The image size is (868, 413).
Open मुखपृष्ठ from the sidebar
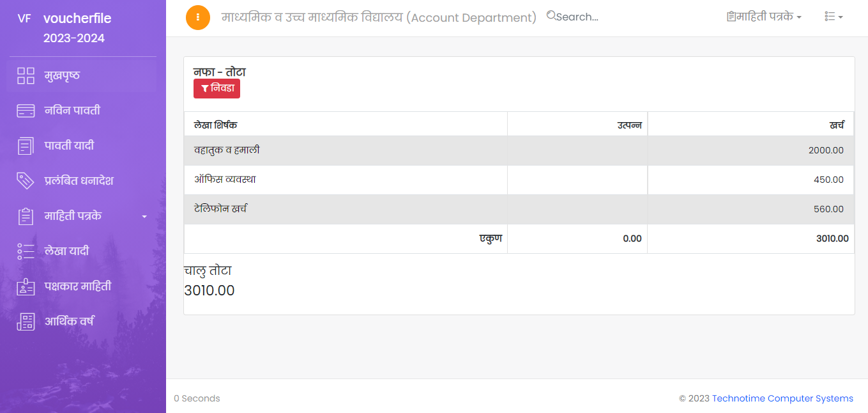pos(62,75)
